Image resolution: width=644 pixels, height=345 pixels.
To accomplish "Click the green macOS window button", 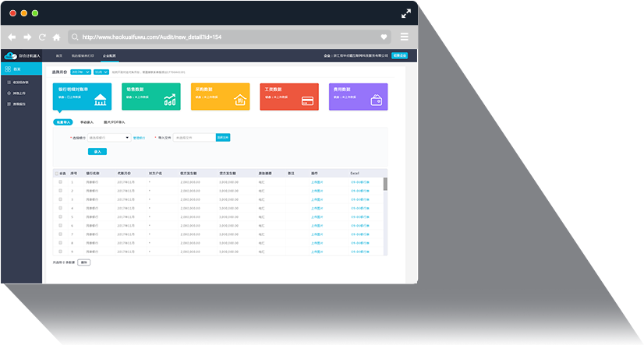I will point(35,13).
